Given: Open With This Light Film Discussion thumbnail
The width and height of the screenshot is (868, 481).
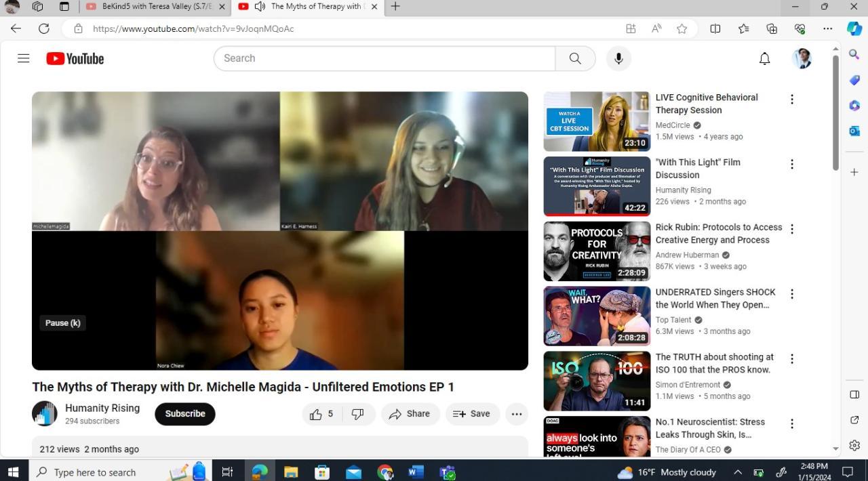Looking at the screenshot, I should point(597,186).
